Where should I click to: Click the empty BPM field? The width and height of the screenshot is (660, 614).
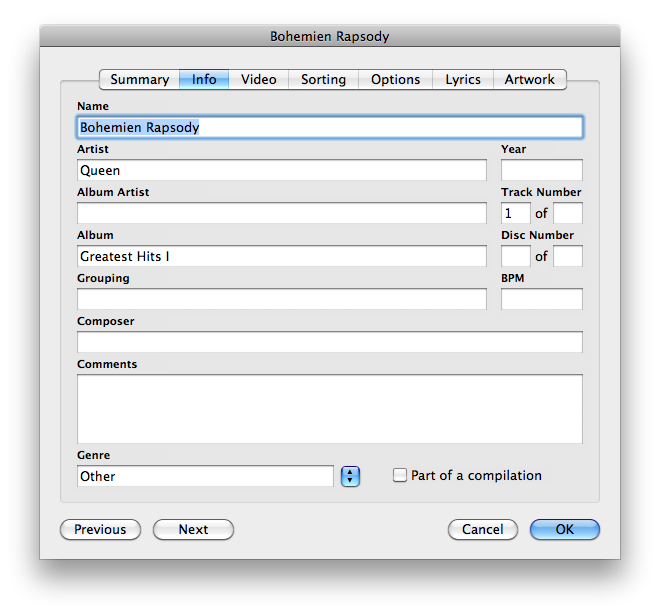tap(541, 299)
